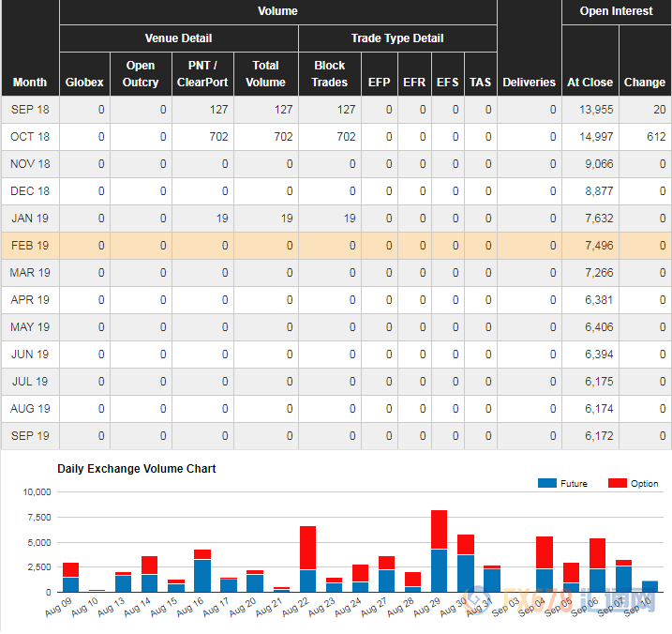Screen dimensions: 672x634
Task: Click the Block Trades column header
Action: coord(330,74)
